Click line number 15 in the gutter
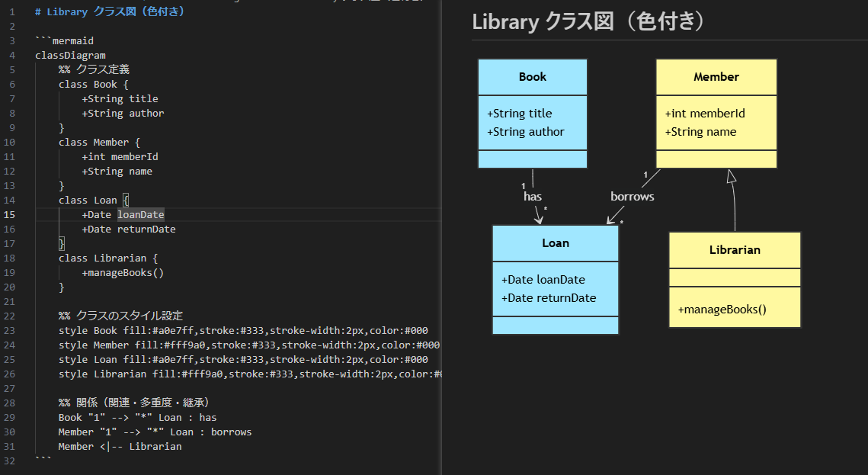 click(10, 215)
